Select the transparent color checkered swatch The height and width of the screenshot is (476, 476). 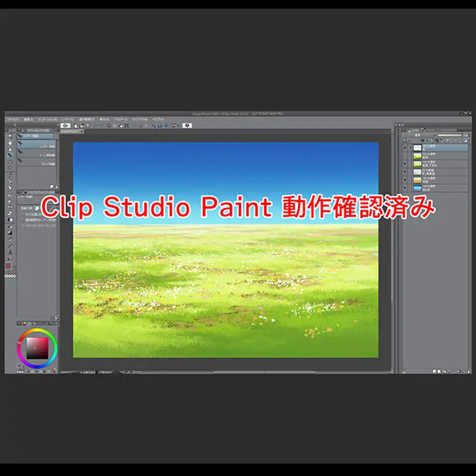(x=10, y=276)
